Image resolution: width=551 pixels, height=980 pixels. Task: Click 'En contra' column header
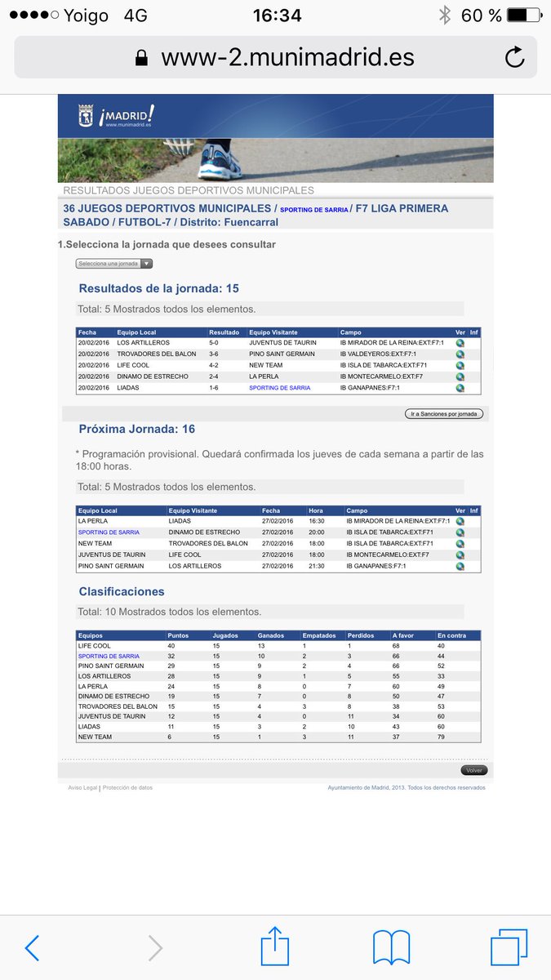(x=451, y=635)
